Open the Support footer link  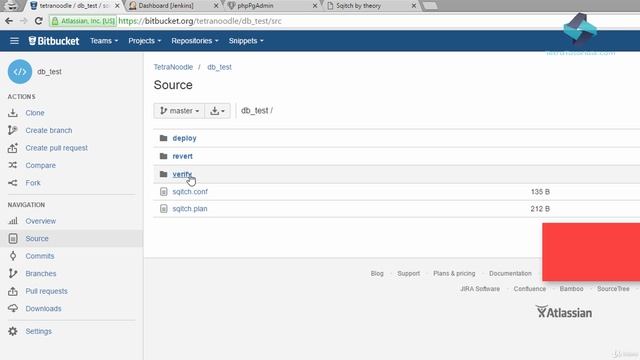tap(409, 273)
